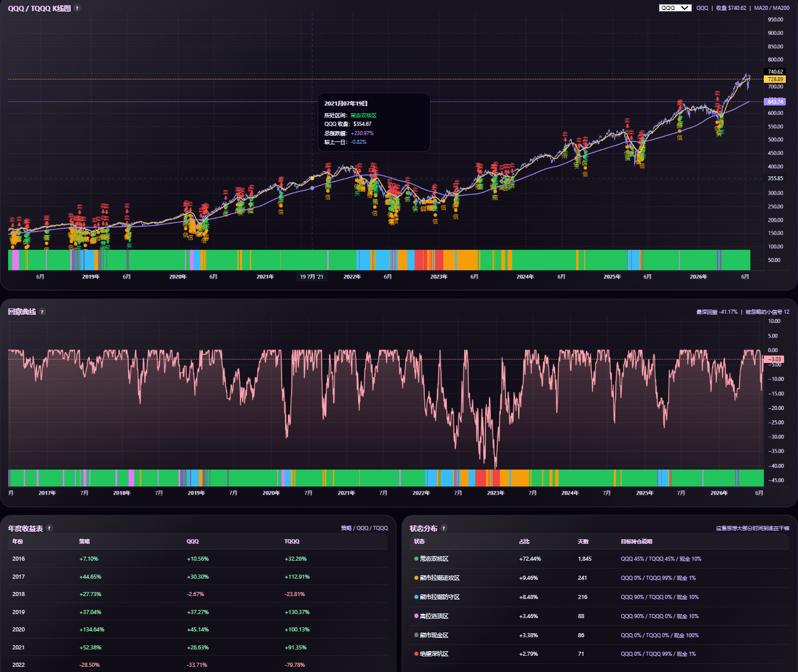Click the orange dot for 熊市拉锯进攻区
Viewport: 798px width, 672px height.
(416, 578)
